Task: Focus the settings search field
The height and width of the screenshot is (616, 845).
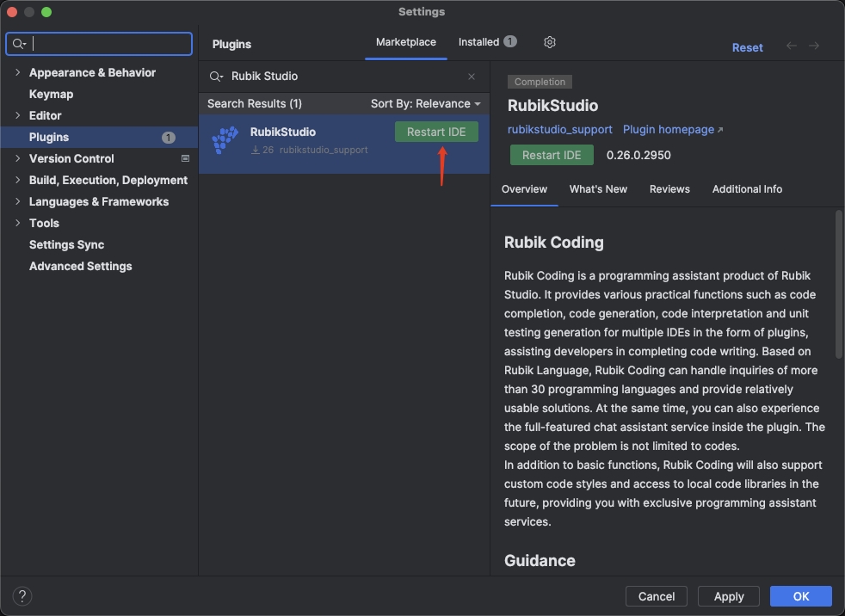Action: pos(99,44)
